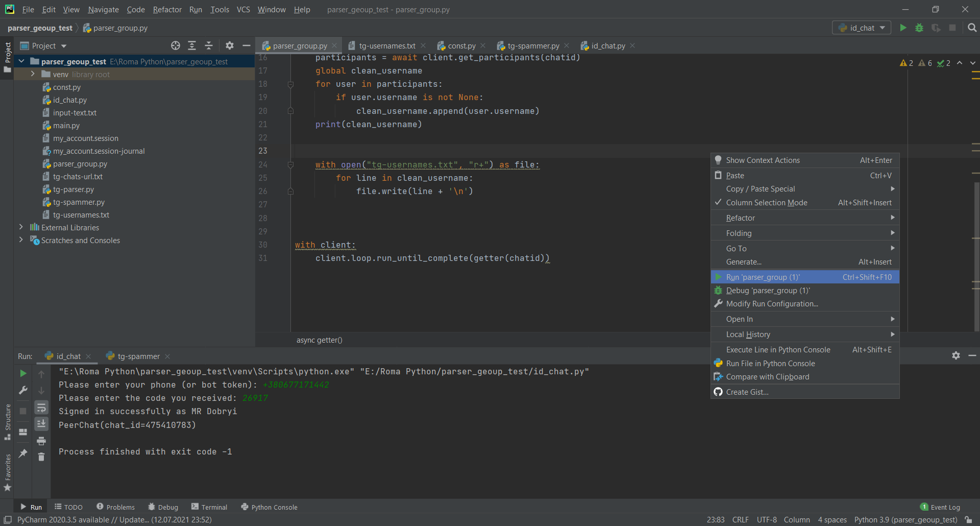This screenshot has height=526, width=980.
Task: Toggle soft-wrap icon in Run console
Action: (x=41, y=407)
